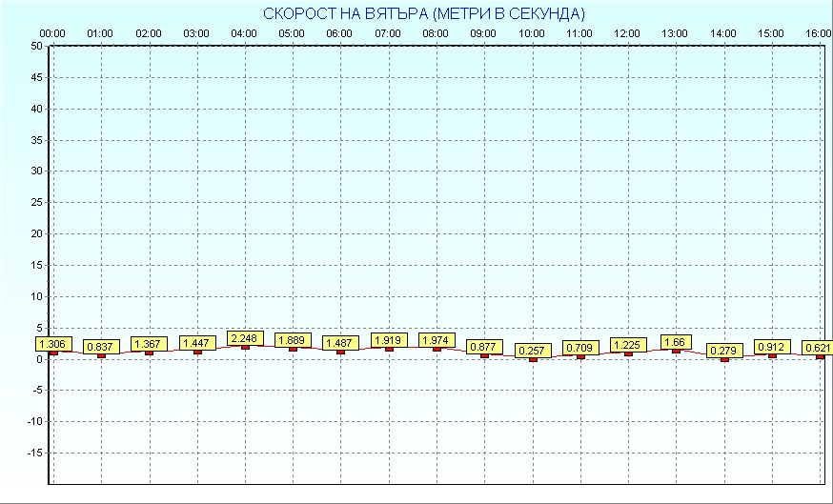Select the 1.306 data value label
This screenshot has width=833, height=504.
(x=53, y=344)
